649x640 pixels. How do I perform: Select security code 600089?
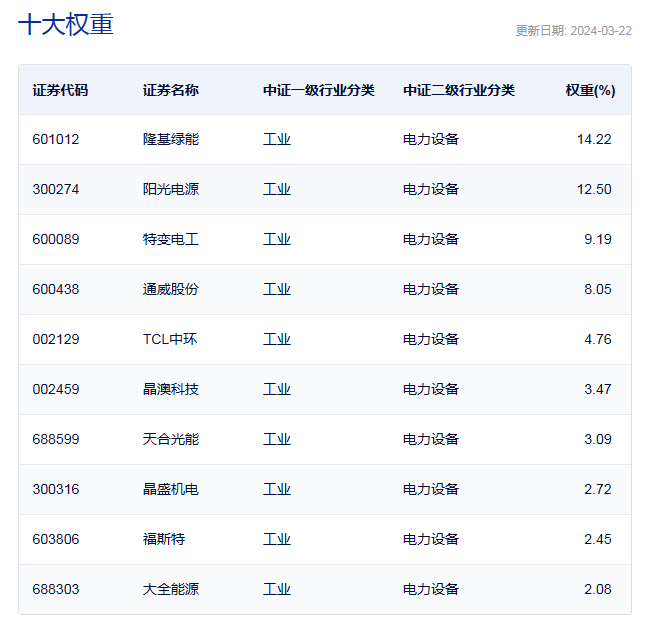(x=55, y=239)
